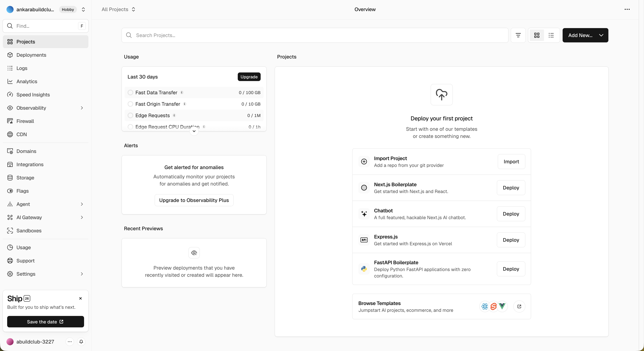Click the Search Projects input field

point(250,35)
